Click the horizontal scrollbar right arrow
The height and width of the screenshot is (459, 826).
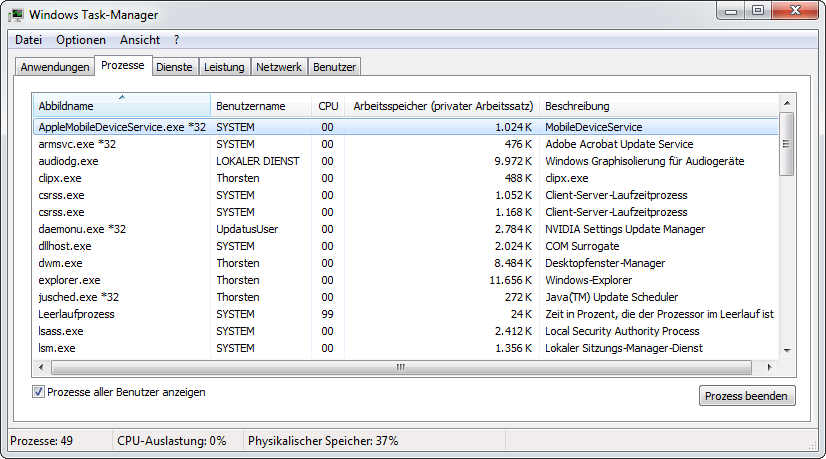[x=770, y=367]
